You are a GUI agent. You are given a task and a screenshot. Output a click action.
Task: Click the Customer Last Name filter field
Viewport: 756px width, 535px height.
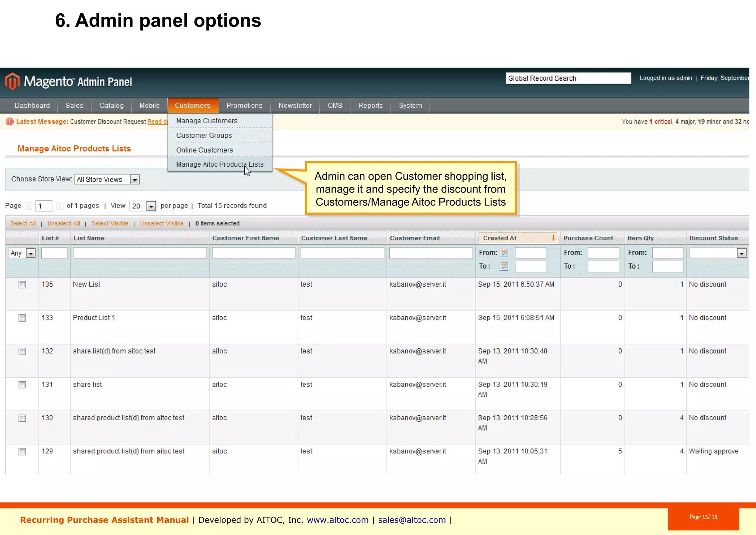pyautogui.click(x=343, y=253)
